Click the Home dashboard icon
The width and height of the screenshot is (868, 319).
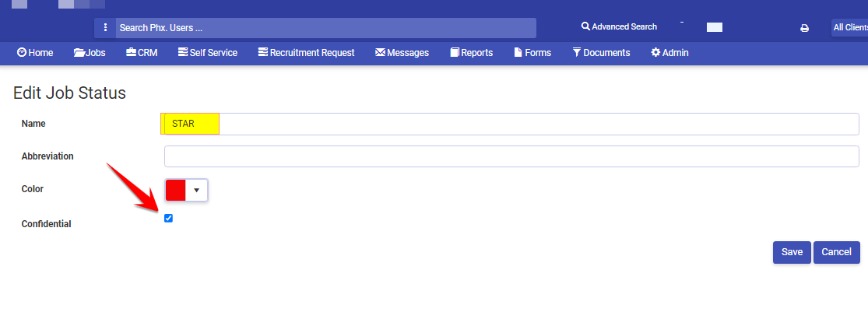(x=22, y=53)
